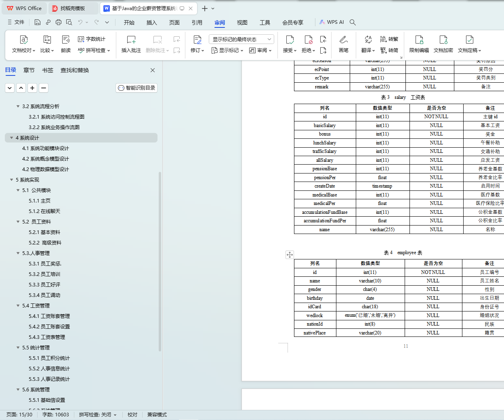Click the 翻译 translate icon
The width and height of the screenshot is (504, 420).
[x=368, y=40]
